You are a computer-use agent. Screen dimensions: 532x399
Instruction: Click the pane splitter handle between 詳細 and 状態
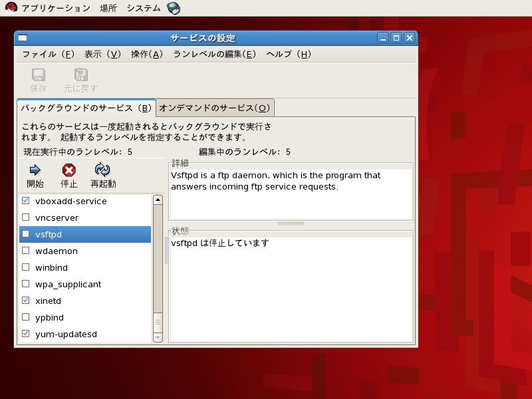291,223
